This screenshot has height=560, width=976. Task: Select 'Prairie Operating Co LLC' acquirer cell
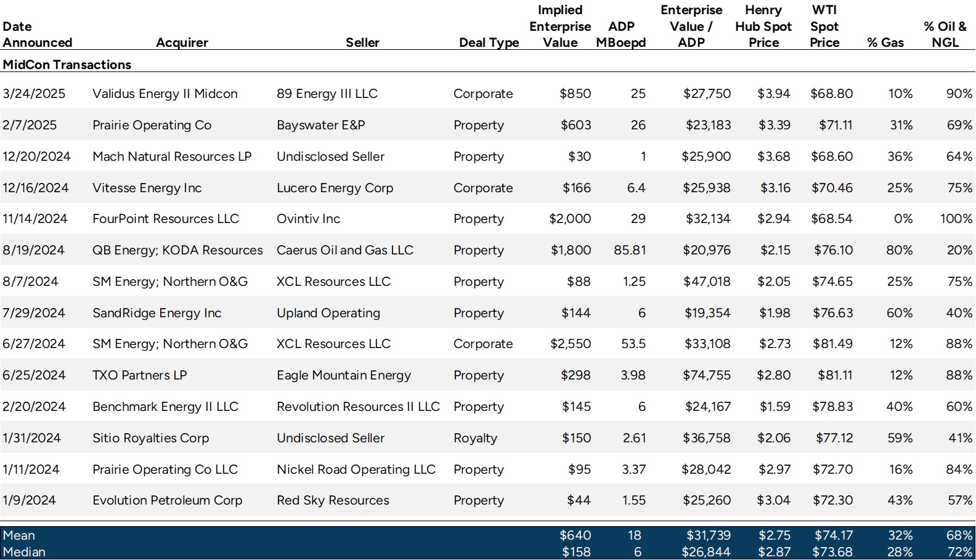pyautogui.click(x=165, y=469)
